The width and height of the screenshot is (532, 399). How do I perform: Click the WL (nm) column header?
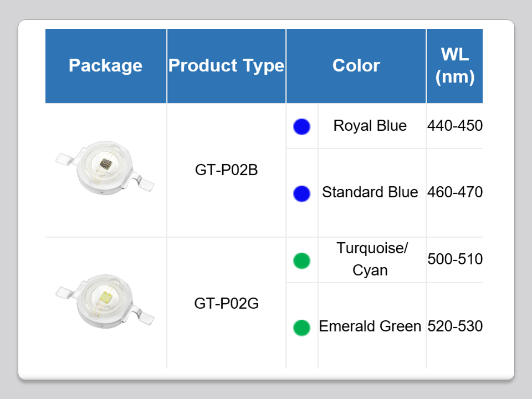[x=454, y=65]
